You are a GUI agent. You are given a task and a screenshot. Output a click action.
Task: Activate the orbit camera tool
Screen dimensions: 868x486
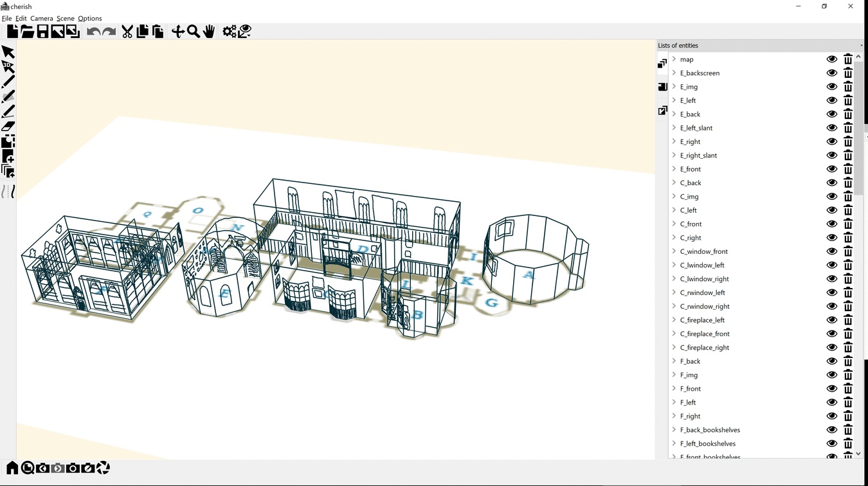pyautogui.click(x=177, y=32)
